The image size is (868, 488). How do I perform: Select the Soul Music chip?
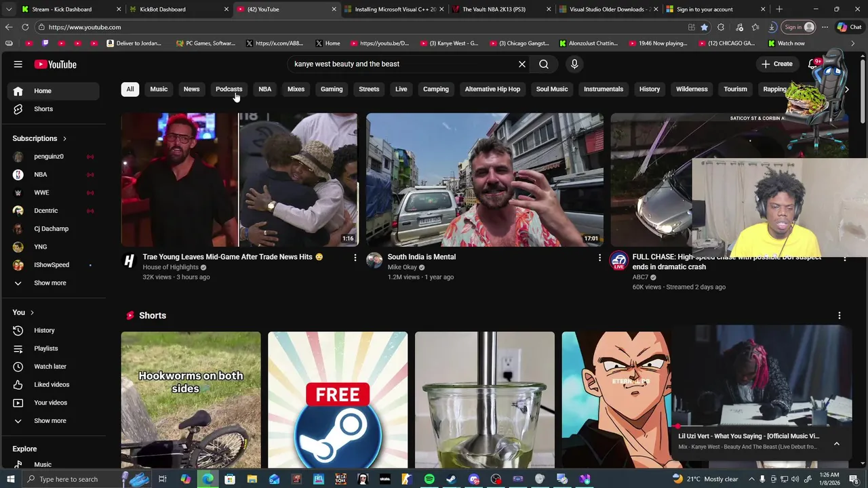click(552, 89)
